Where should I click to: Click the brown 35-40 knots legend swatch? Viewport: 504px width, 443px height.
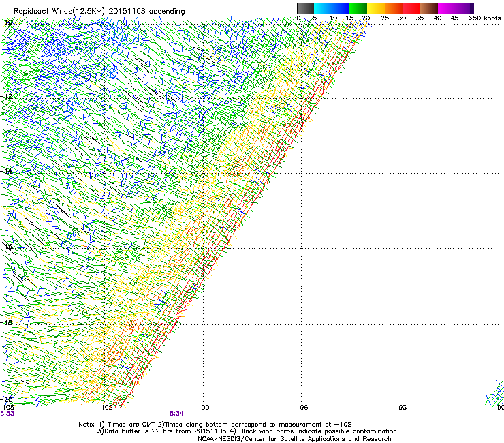(429, 8)
